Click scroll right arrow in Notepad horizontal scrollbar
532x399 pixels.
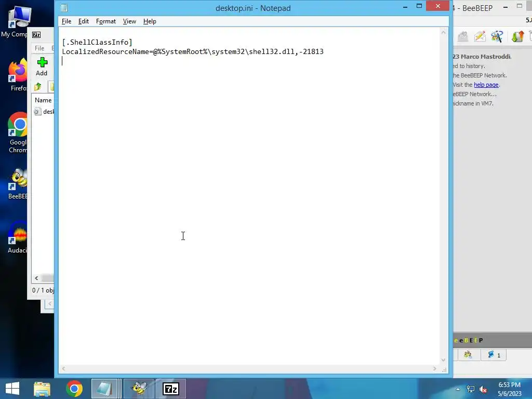[435, 368]
